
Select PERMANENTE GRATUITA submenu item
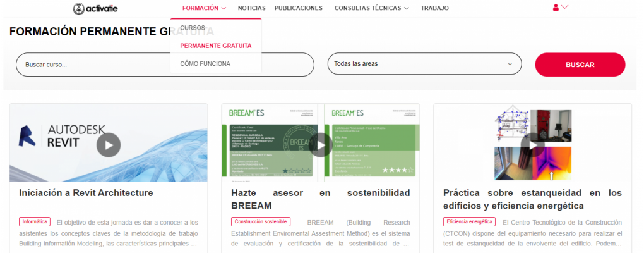216,46
